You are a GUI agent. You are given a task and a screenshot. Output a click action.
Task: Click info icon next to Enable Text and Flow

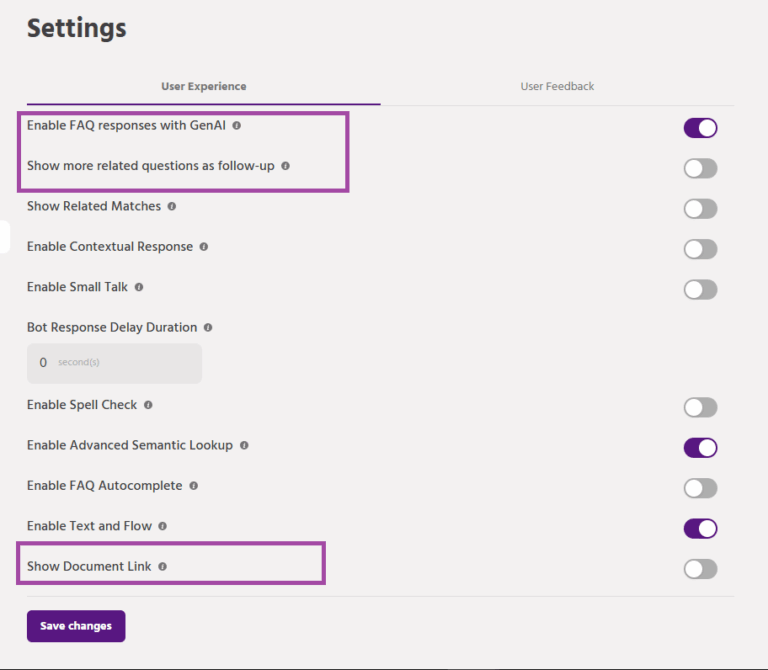[163, 526]
